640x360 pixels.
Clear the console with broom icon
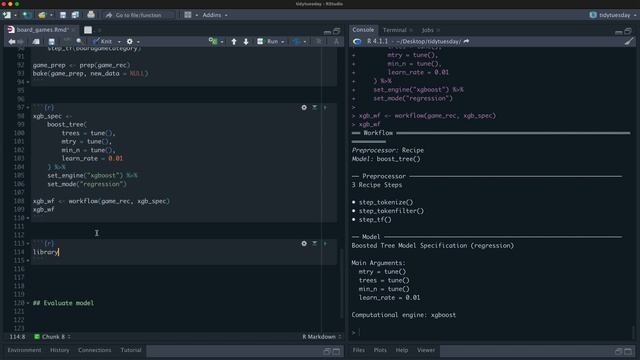tap(629, 41)
